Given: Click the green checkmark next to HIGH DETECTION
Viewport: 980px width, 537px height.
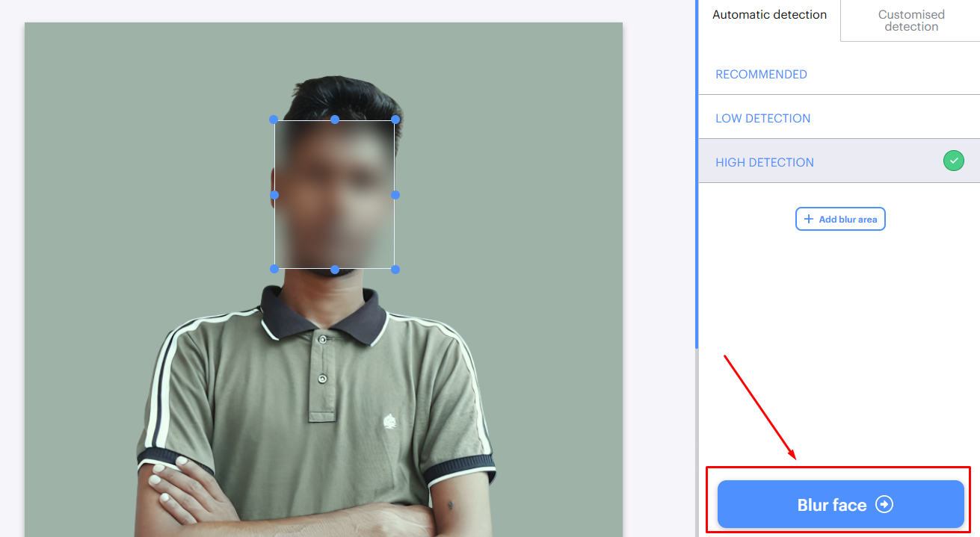Looking at the screenshot, I should [x=953, y=160].
